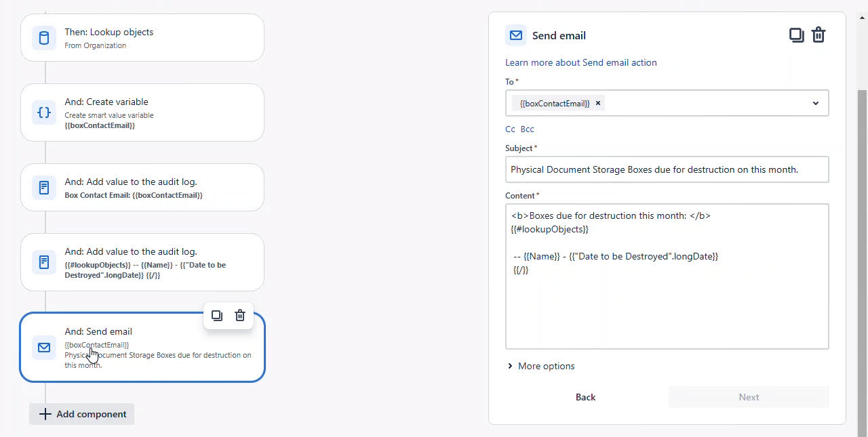This screenshot has height=437, width=868.
Task: Click the Create variable curly-braces icon
Action: (44, 112)
